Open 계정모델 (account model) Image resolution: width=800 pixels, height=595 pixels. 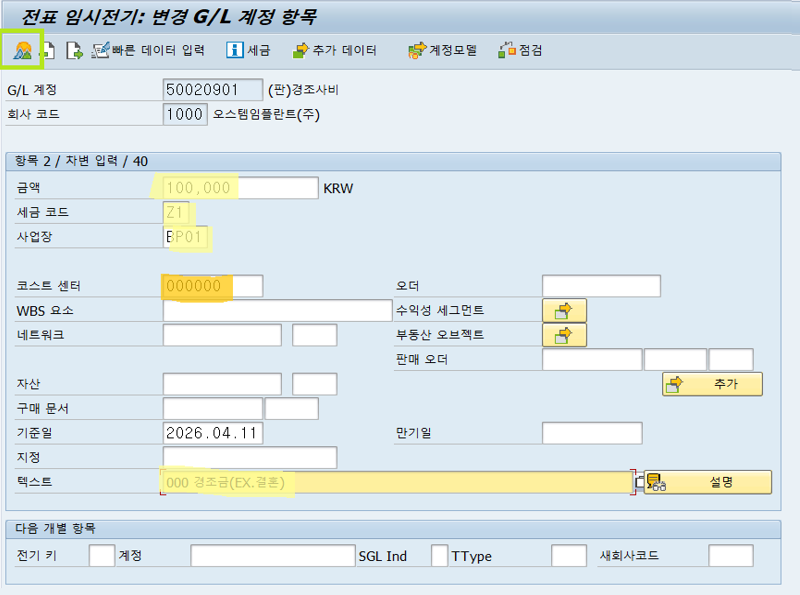click(x=442, y=50)
